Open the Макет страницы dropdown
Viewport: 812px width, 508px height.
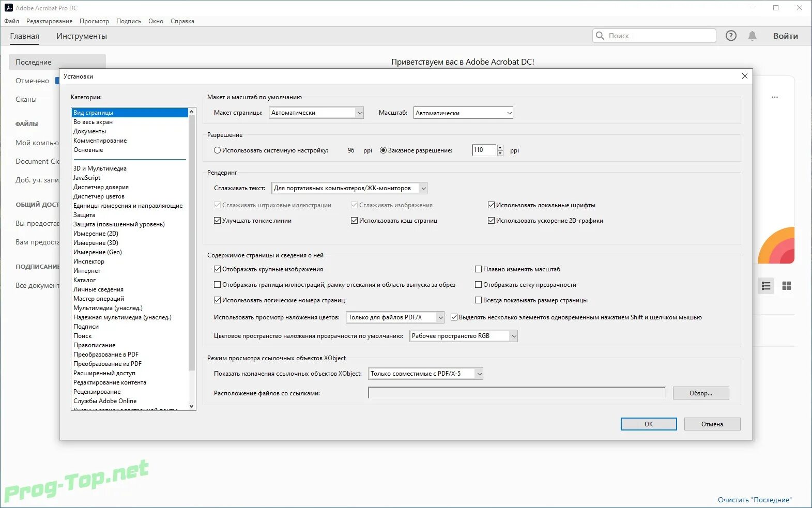pyautogui.click(x=316, y=113)
